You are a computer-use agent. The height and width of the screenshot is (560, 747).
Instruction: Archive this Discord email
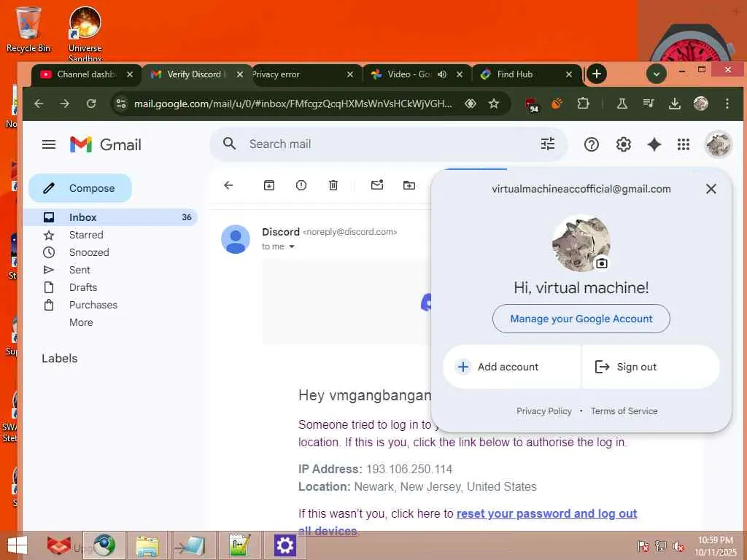coord(269,185)
